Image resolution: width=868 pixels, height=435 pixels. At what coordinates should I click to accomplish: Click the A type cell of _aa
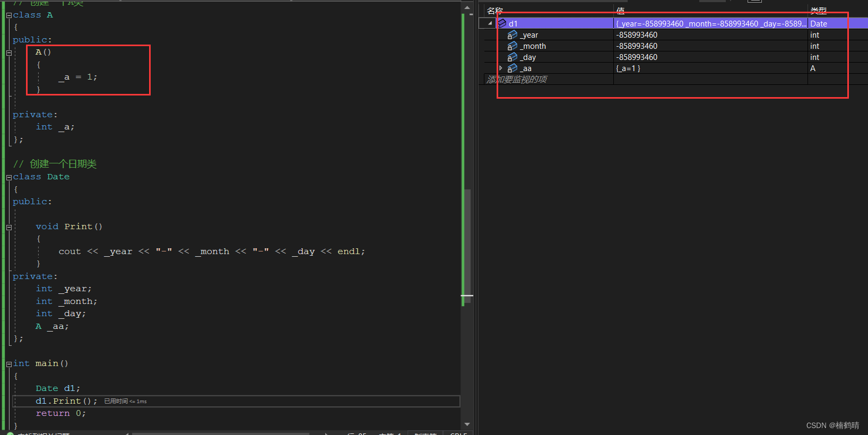[813, 68]
